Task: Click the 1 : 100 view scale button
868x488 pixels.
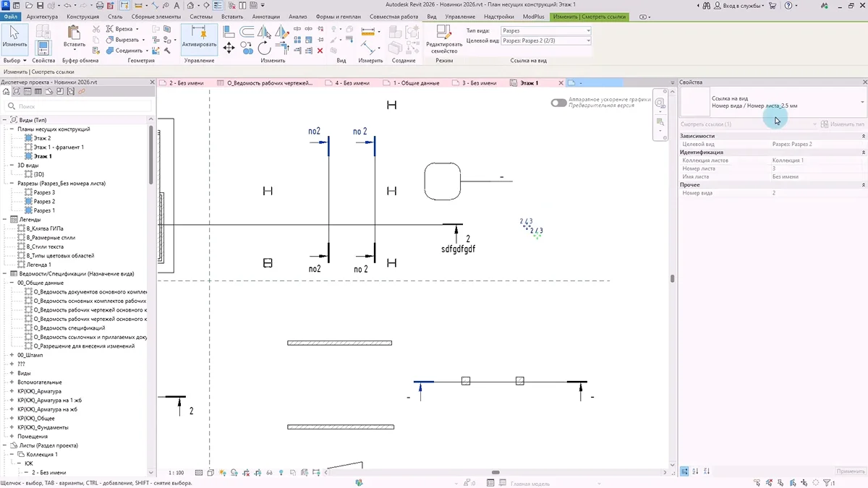Action: [176, 473]
